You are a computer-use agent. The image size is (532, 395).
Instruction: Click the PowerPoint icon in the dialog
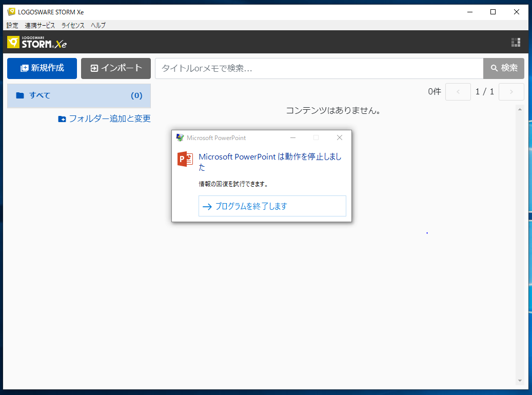[185, 159]
